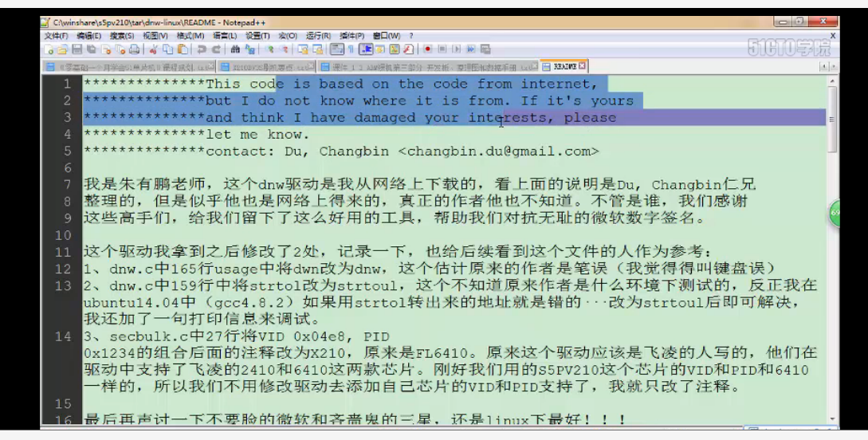The image size is (868, 440).
Task: Paste using the clipboard icon
Action: pyautogui.click(x=183, y=49)
